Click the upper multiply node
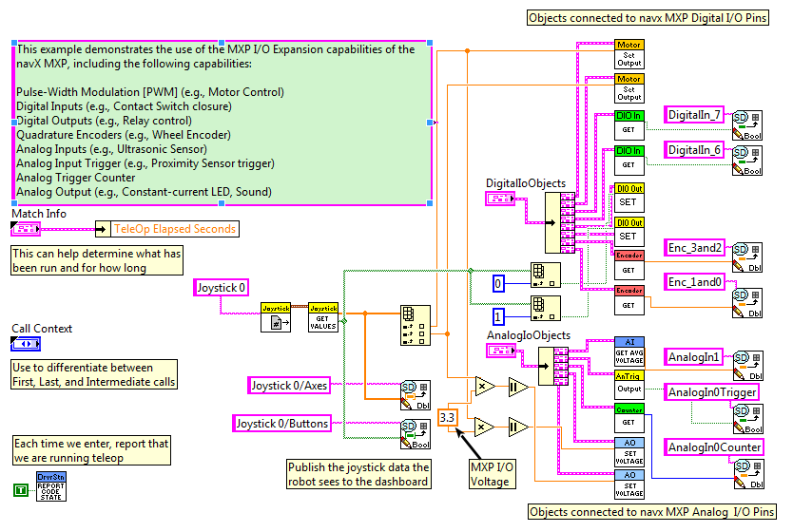Image resolution: width=793 pixels, height=532 pixels. [485, 387]
